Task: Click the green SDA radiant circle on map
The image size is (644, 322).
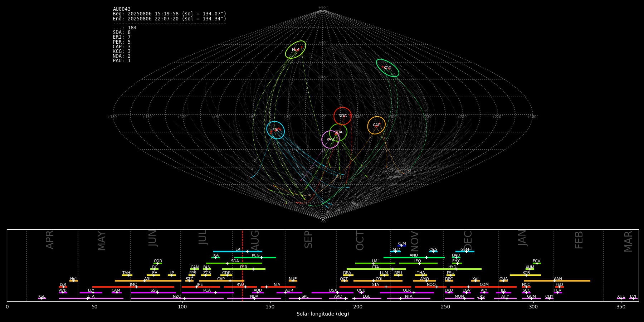Action: coord(338,132)
